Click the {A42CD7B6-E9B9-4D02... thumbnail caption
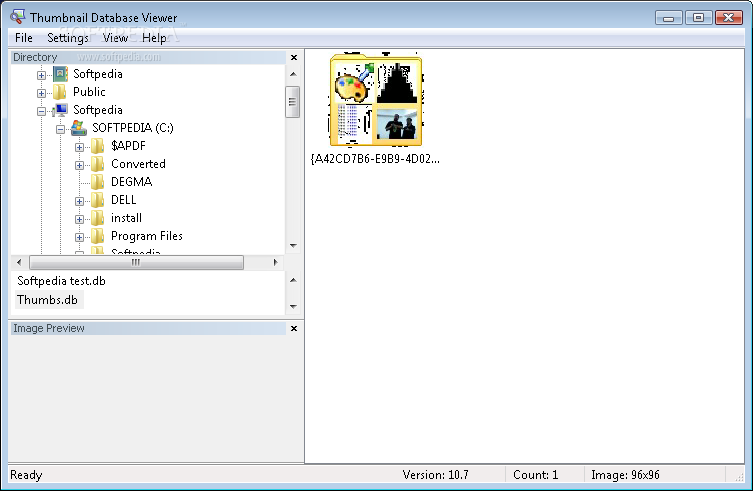The image size is (753, 491). pos(375,159)
